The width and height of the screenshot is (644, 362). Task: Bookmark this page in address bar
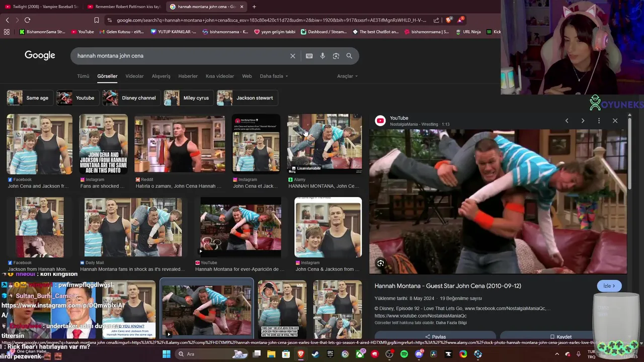[97, 20]
